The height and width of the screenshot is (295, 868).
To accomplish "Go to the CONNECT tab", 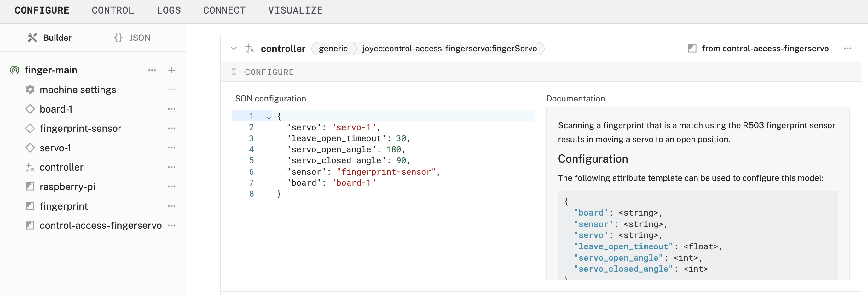I will 224,10.
